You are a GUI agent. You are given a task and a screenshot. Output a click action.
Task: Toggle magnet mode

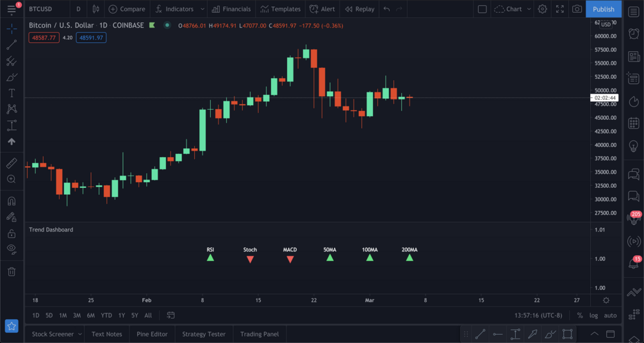(12, 201)
